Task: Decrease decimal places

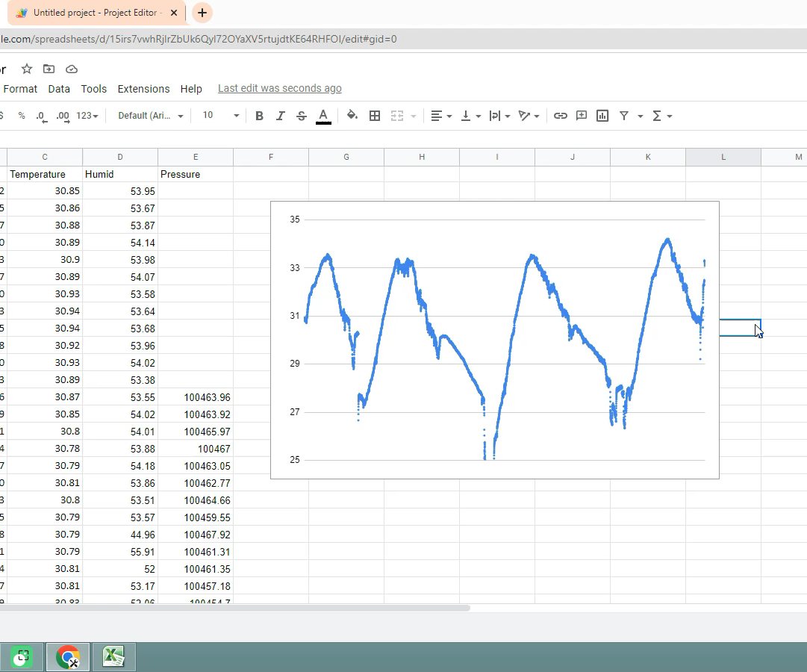Action: coord(40,116)
